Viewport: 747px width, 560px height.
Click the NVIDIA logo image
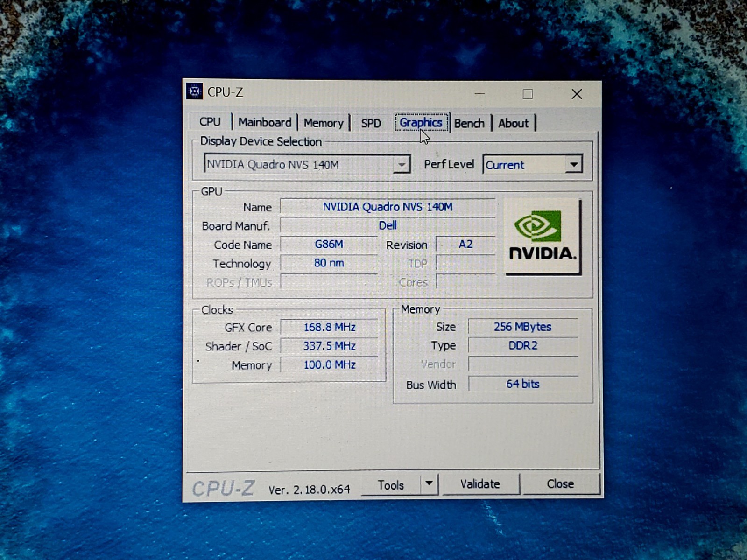[543, 237]
